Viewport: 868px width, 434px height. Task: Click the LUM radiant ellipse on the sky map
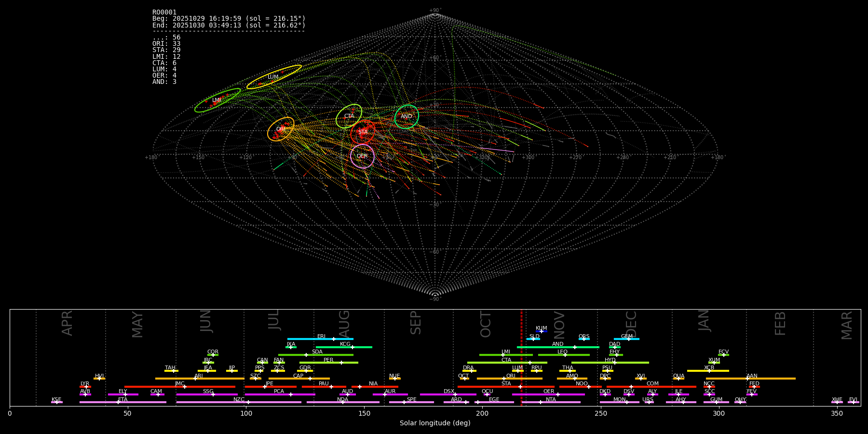pyautogui.click(x=274, y=77)
